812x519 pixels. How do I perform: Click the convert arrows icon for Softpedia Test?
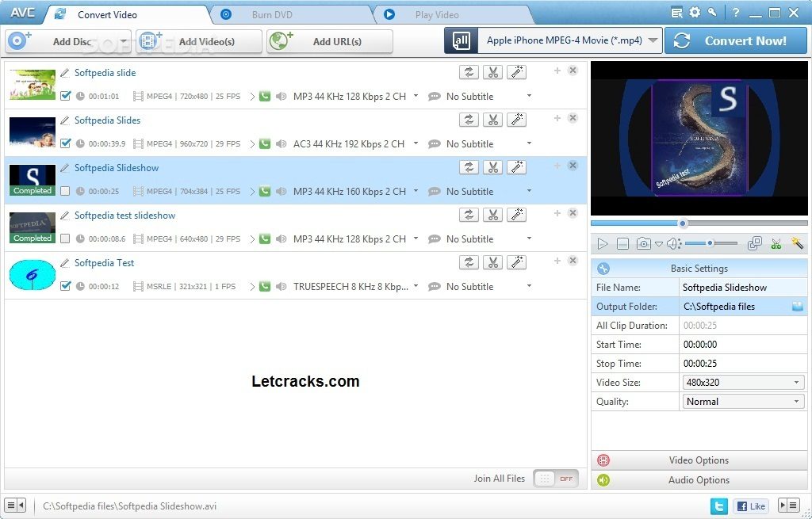click(x=469, y=263)
